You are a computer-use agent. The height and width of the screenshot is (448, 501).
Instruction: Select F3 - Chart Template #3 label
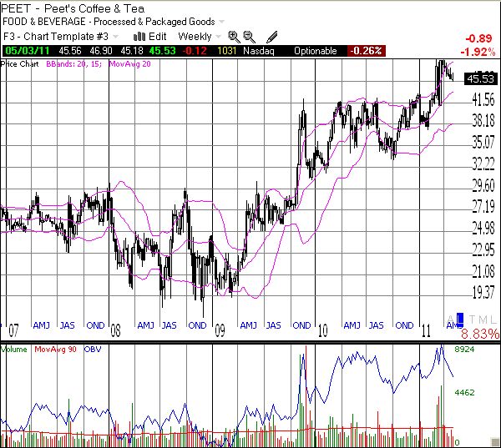coord(56,37)
